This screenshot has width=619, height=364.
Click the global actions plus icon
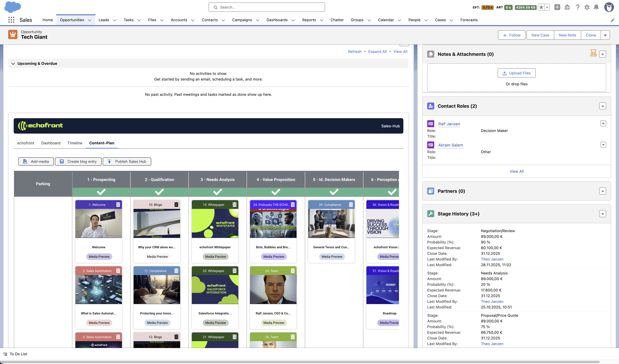click(557, 7)
